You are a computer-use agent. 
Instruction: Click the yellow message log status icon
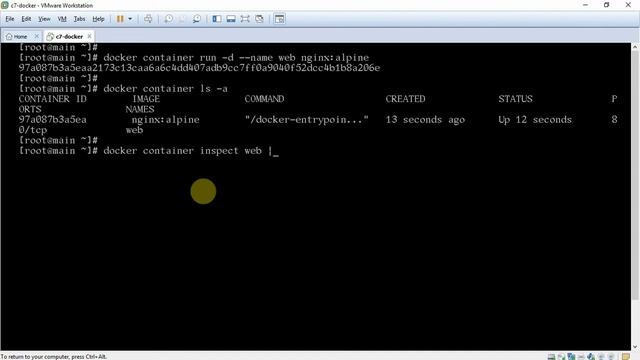click(x=626, y=357)
